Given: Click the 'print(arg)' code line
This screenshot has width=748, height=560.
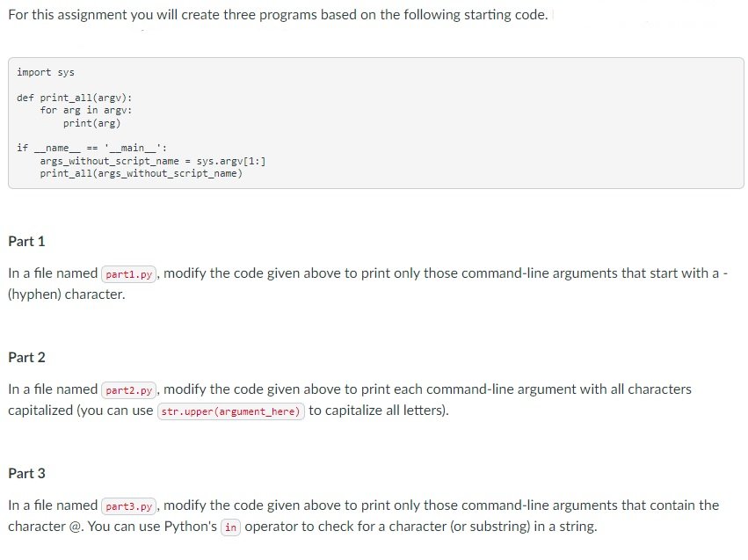Looking at the screenshot, I should pyautogui.click(x=91, y=123).
